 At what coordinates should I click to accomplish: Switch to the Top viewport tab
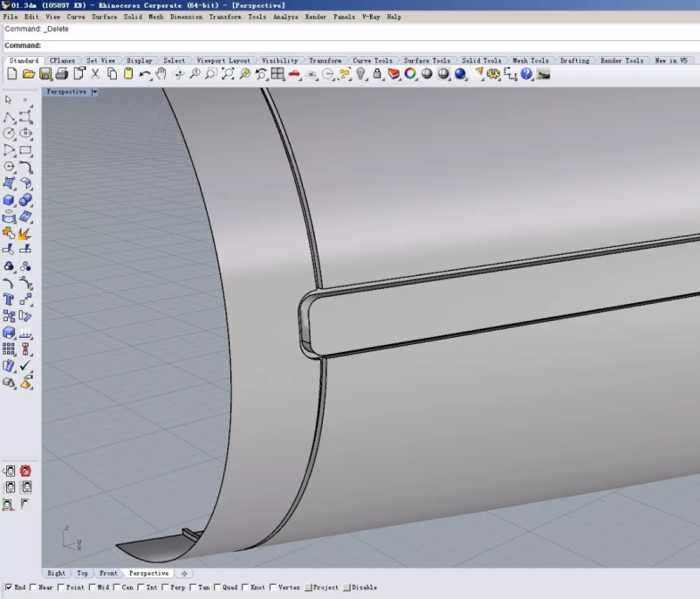coord(82,573)
